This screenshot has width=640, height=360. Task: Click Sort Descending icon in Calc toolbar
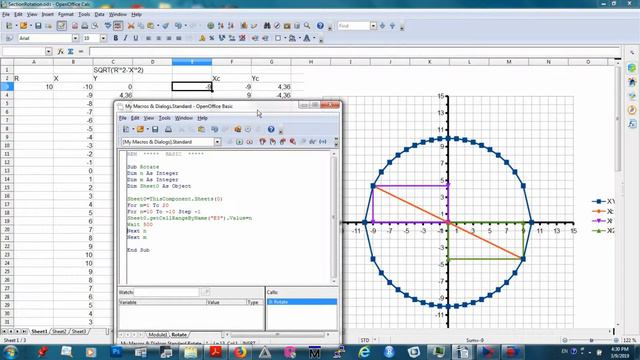click(231, 26)
